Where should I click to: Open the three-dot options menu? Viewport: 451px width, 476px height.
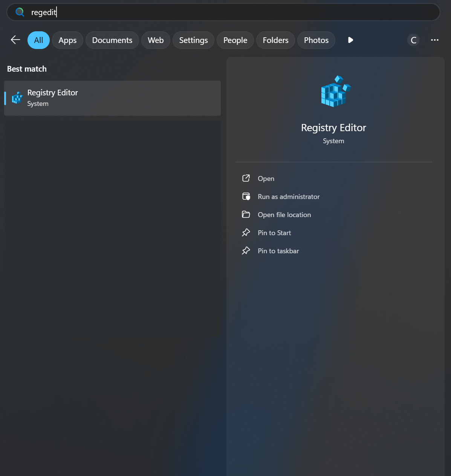coord(435,40)
